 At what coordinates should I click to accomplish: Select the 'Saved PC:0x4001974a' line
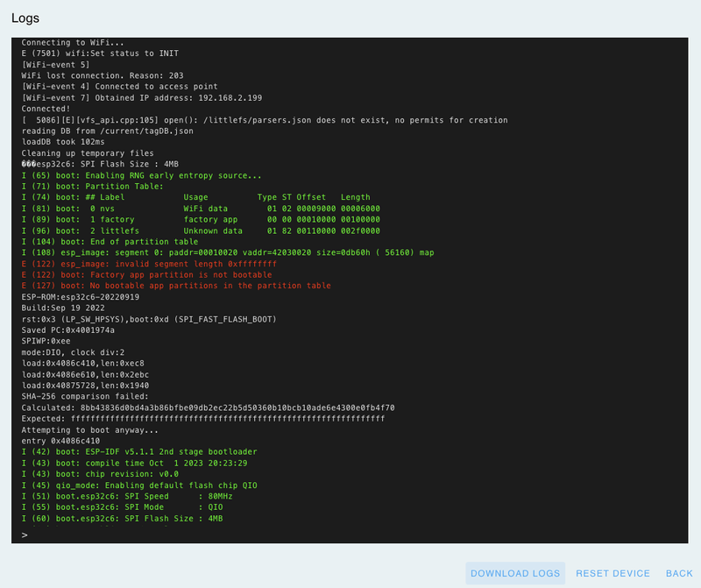(68, 330)
